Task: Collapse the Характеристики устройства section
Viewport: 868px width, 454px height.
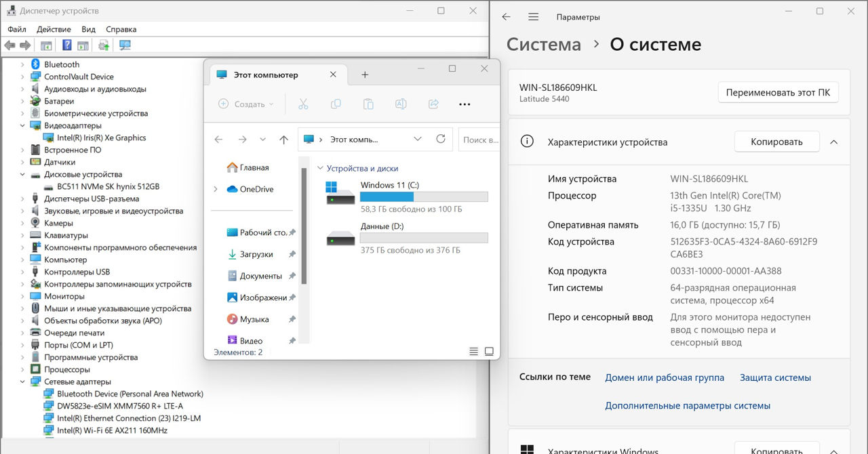Action: (834, 142)
